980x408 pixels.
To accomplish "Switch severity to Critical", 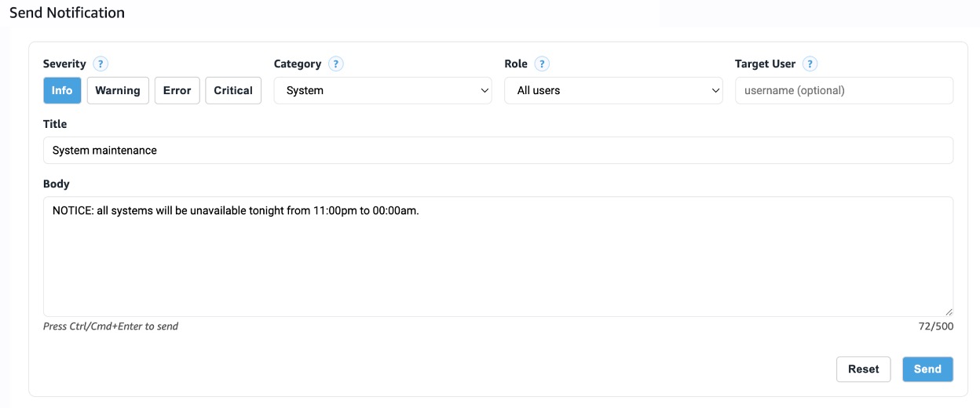I will [x=233, y=90].
